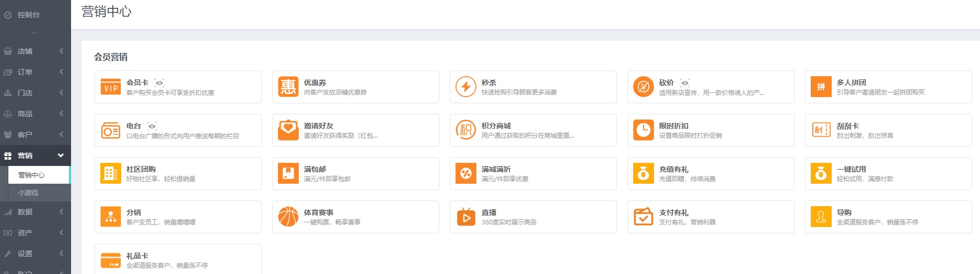Open the 会员卡 title link

point(137,82)
